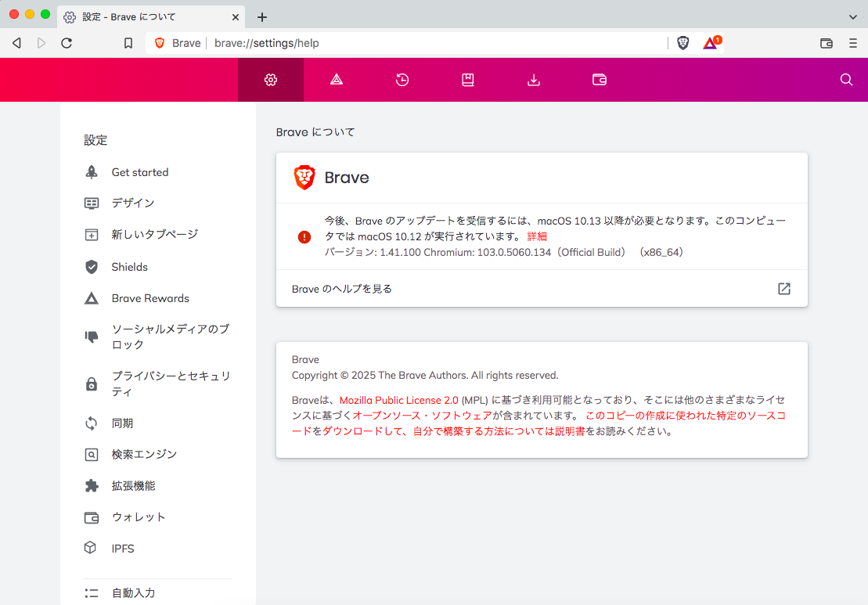Show the tab list dropdown chevron
The height and width of the screenshot is (605, 868).
coord(853,17)
